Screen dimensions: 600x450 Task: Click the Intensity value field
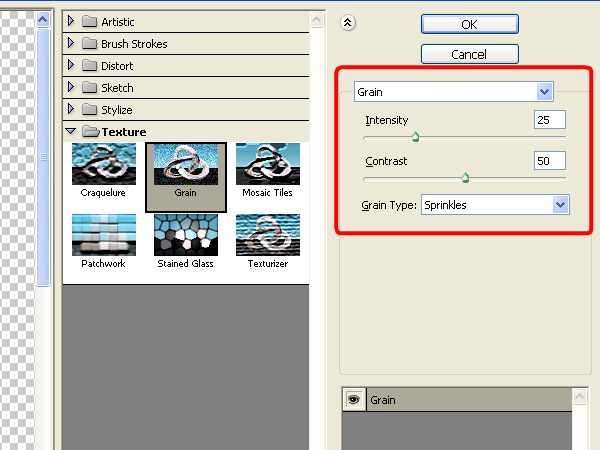coord(550,120)
